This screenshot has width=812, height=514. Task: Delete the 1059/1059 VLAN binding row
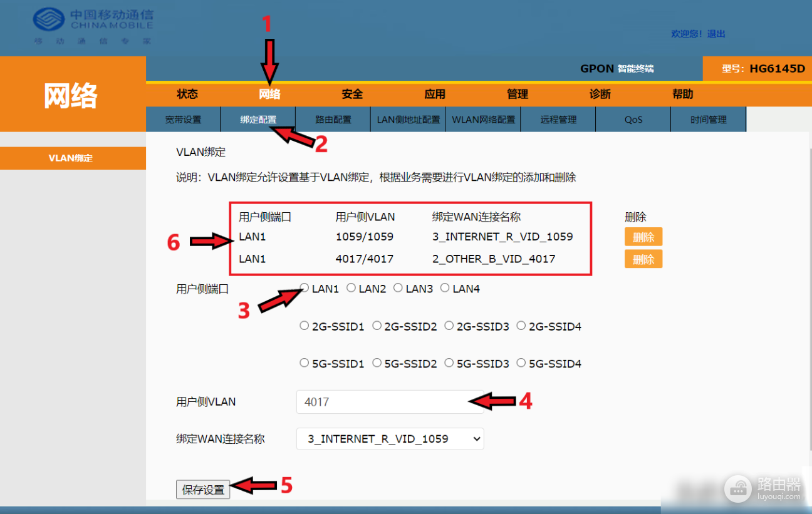(643, 237)
